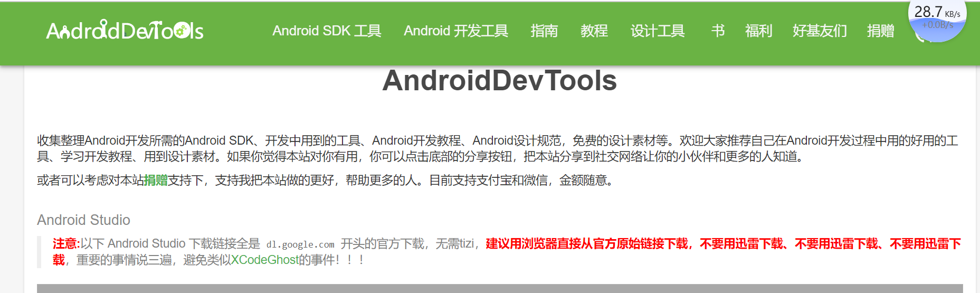Click the dl.google.com code text

(x=300, y=244)
